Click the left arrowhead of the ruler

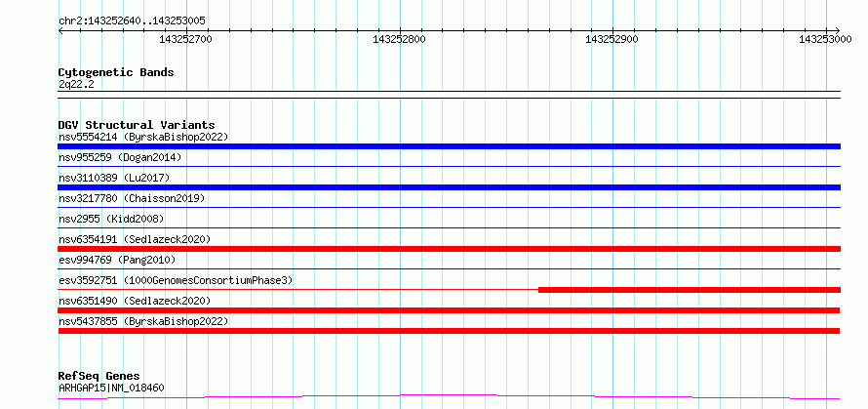60,30
